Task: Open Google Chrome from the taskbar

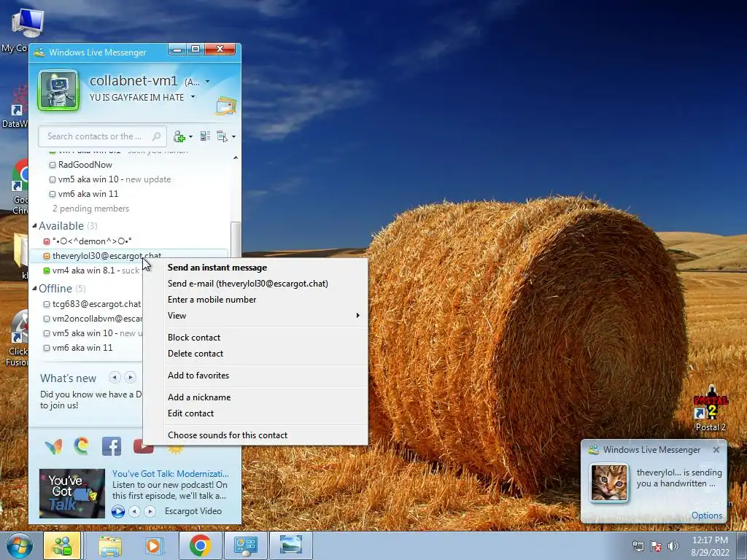Action: point(200,545)
